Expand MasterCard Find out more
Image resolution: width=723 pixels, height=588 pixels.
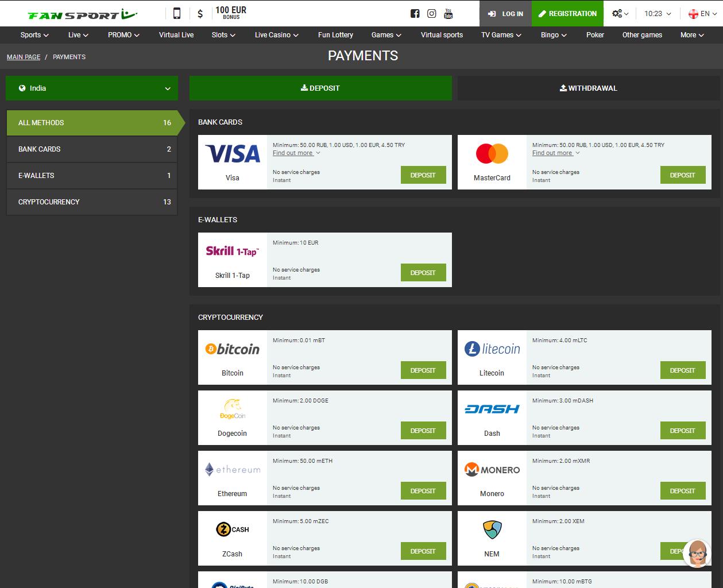coord(556,153)
